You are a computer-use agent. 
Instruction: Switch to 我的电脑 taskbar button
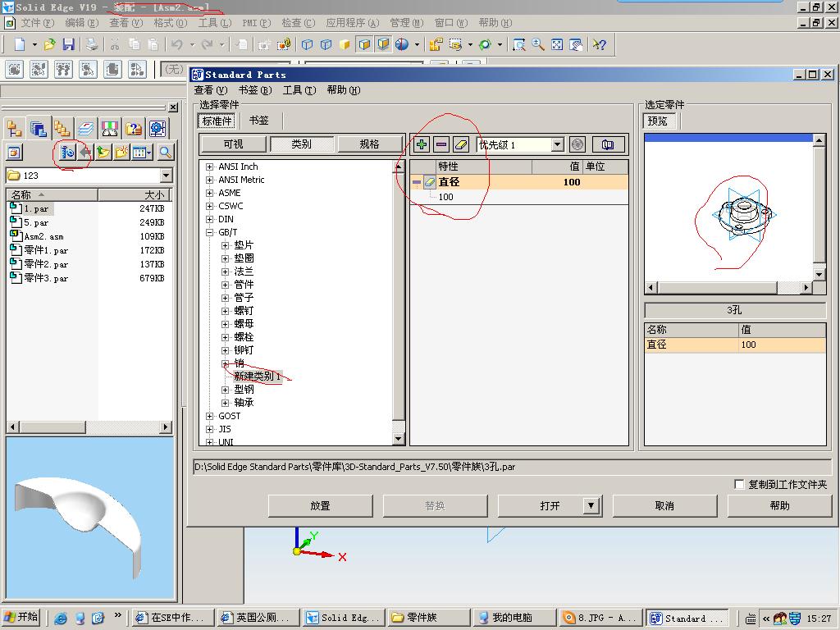(x=514, y=618)
